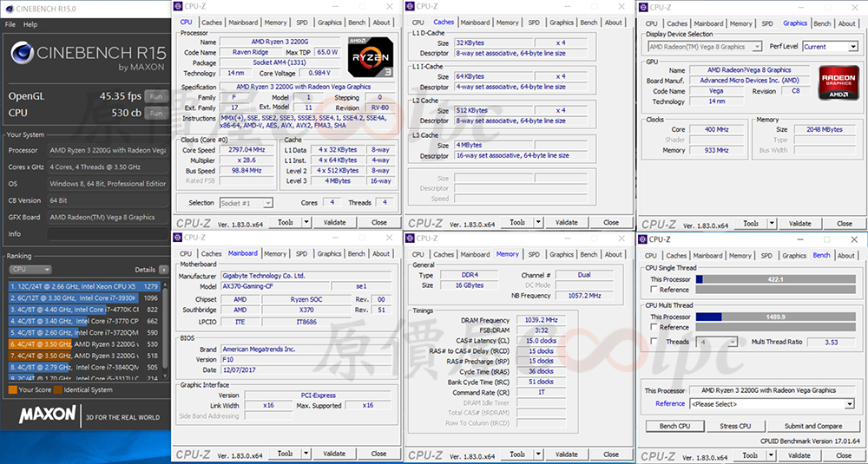Click Validate in the Memory window
Screen dimensions: 868x464
[566, 454]
